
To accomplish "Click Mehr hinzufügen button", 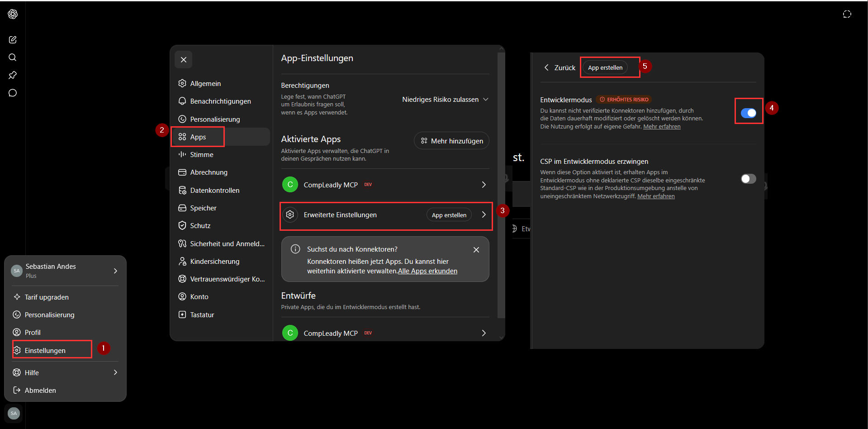I will click(x=451, y=141).
